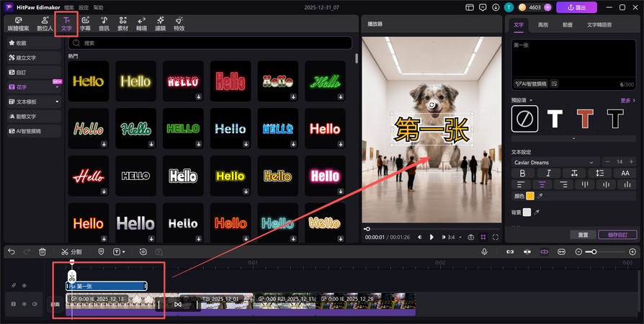This screenshot has width=644, height=324.
Task: Take a snapshot with the player camera icon
Action: 471,237
